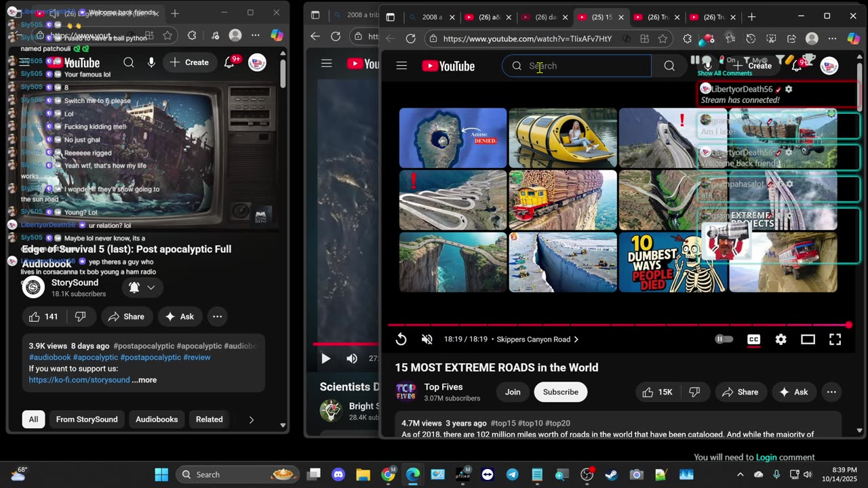
Task: Expand the StorySound description with '...more'
Action: click(144, 380)
